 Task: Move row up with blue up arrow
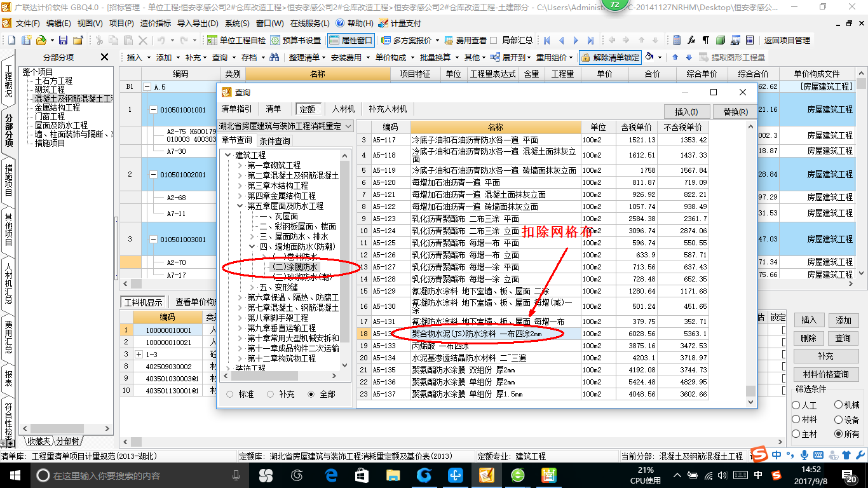point(675,57)
